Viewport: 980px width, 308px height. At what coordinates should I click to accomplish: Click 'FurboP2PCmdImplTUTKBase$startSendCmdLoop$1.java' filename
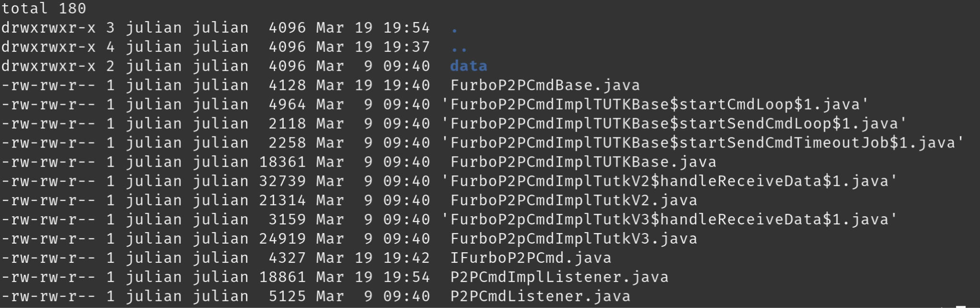674,123
